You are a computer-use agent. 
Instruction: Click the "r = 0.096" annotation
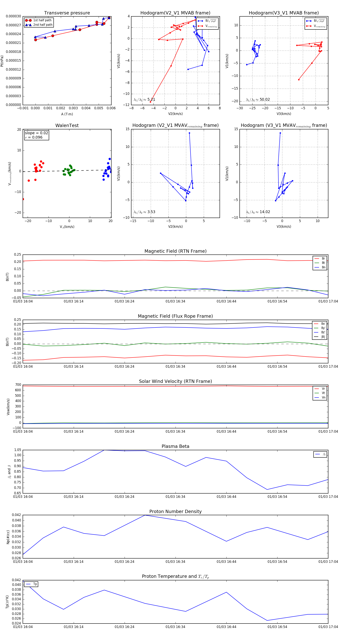(x=34, y=137)
